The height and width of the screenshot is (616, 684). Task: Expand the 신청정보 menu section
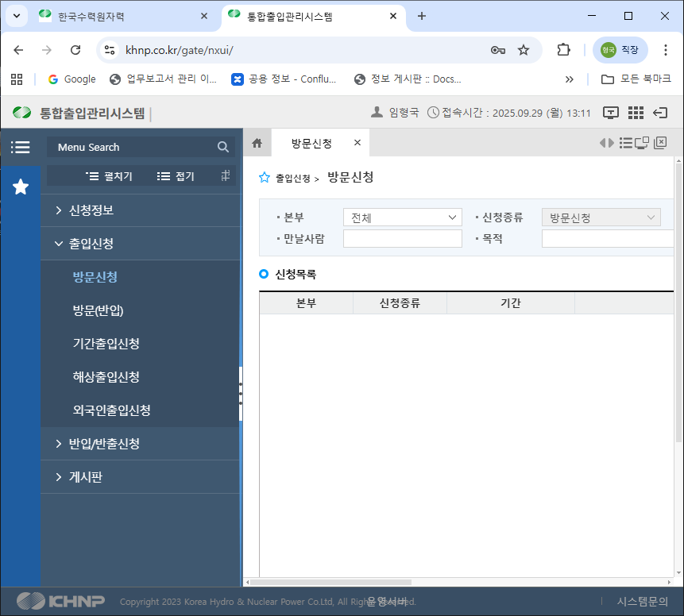tap(91, 210)
